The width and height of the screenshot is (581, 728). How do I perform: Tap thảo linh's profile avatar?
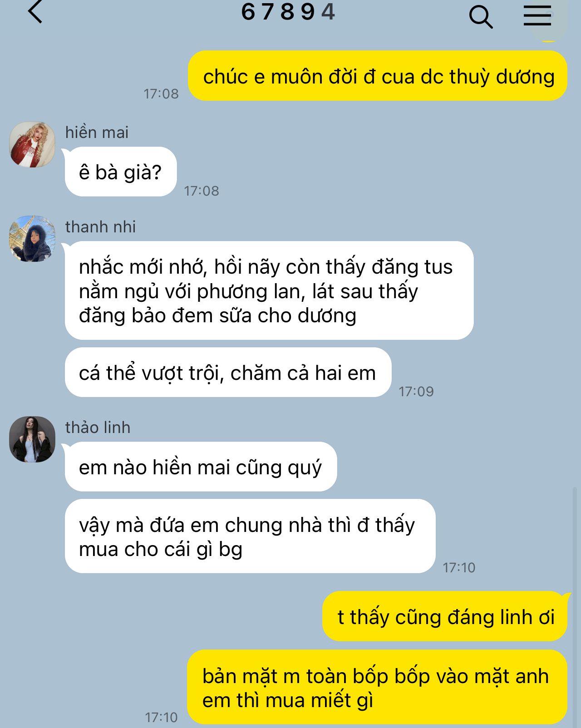[32, 439]
